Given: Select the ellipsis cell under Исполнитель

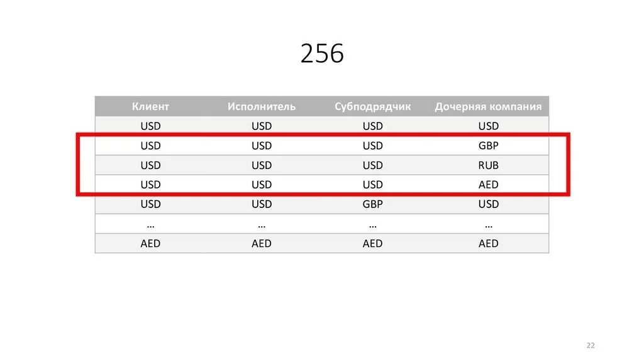Looking at the screenshot, I should point(262,224).
